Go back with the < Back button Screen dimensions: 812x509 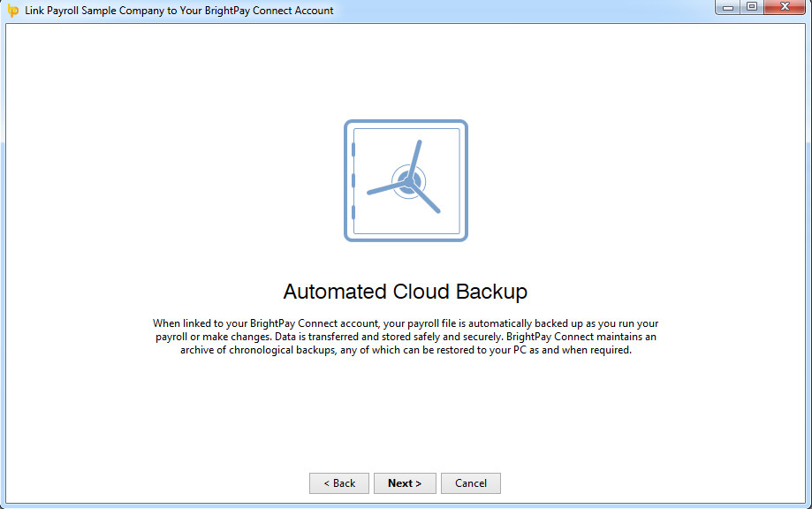tap(339, 483)
